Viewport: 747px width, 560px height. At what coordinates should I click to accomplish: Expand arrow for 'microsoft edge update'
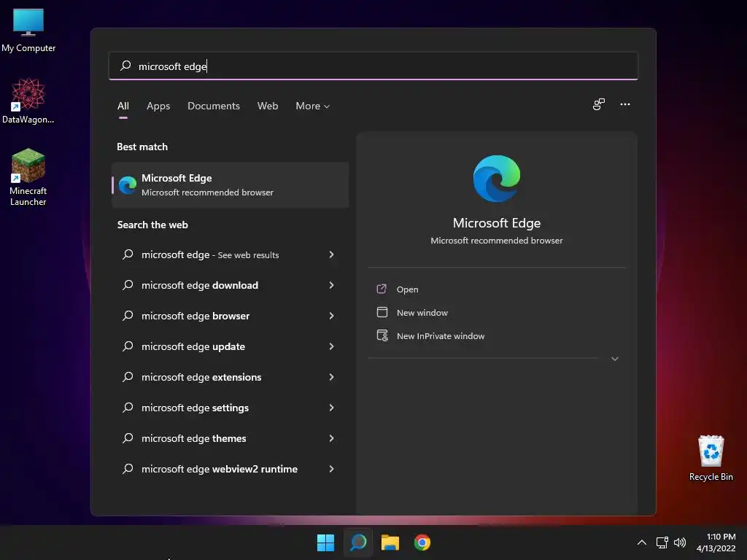(332, 346)
